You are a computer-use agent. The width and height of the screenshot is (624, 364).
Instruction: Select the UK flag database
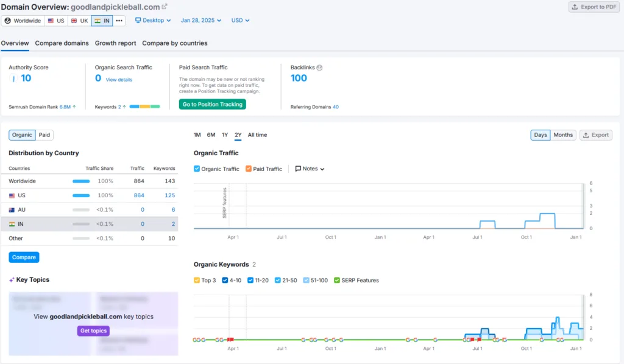click(79, 21)
